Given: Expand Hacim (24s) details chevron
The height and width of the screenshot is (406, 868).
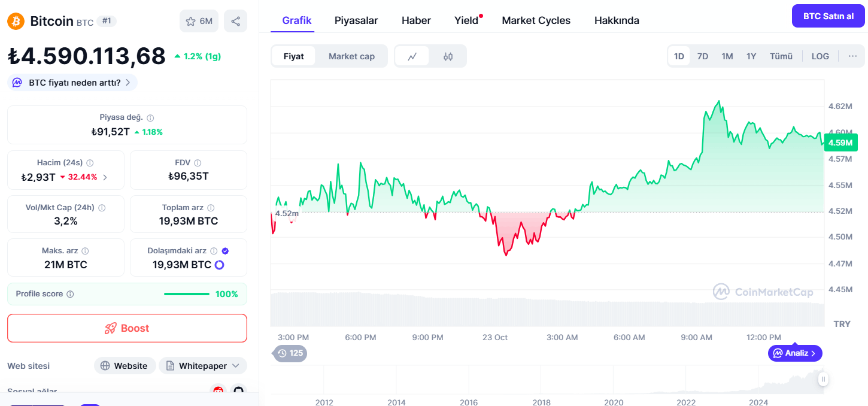Looking at the screenshot, I should (x=105, y=177).
